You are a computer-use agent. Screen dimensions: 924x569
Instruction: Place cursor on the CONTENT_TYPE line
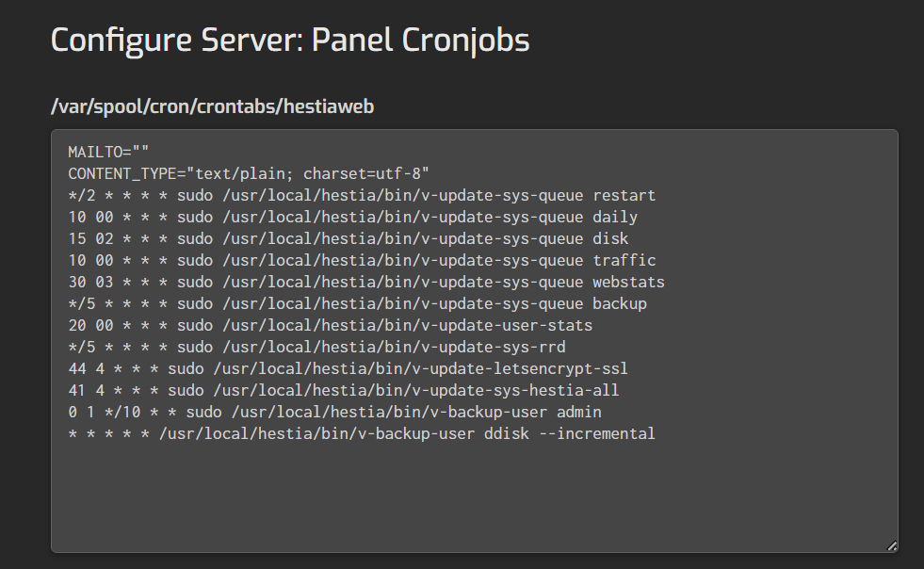tap(249, 173)
